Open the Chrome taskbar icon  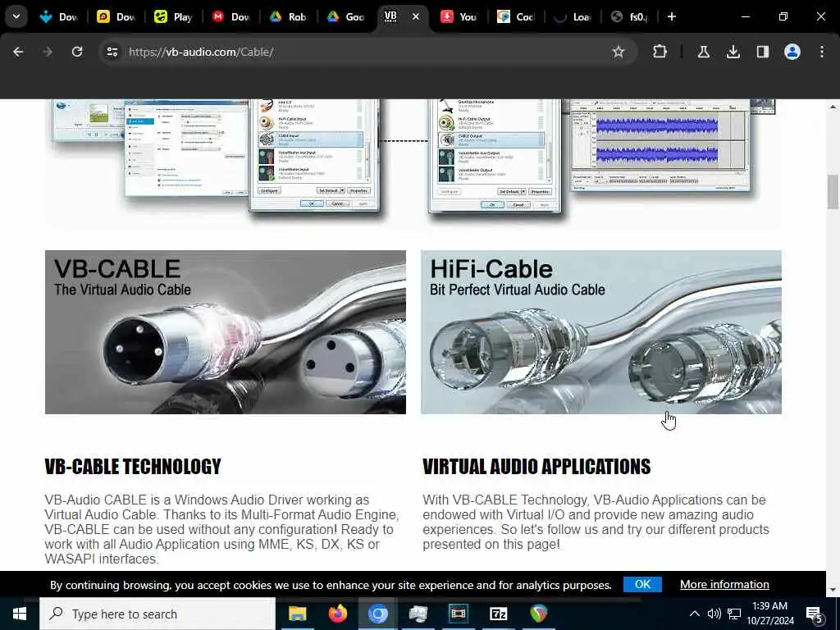pyautogui.click(x=377, y=614)
